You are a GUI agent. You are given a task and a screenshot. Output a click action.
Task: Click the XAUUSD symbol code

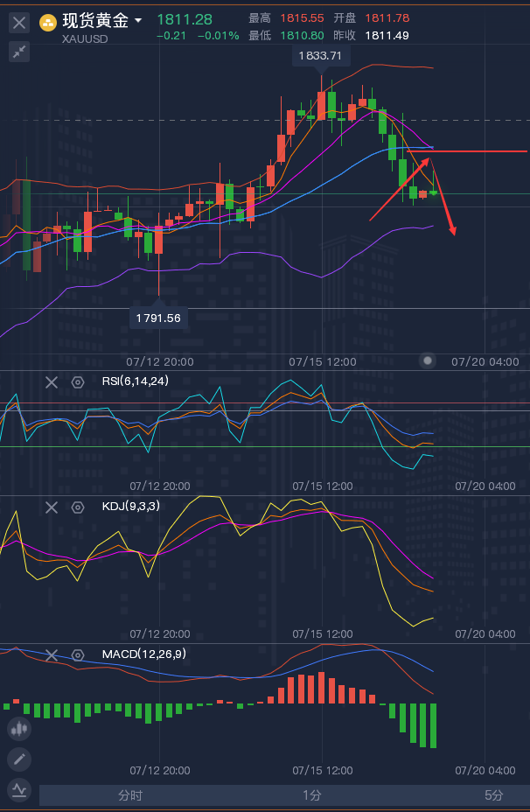(x=85, y=38)
